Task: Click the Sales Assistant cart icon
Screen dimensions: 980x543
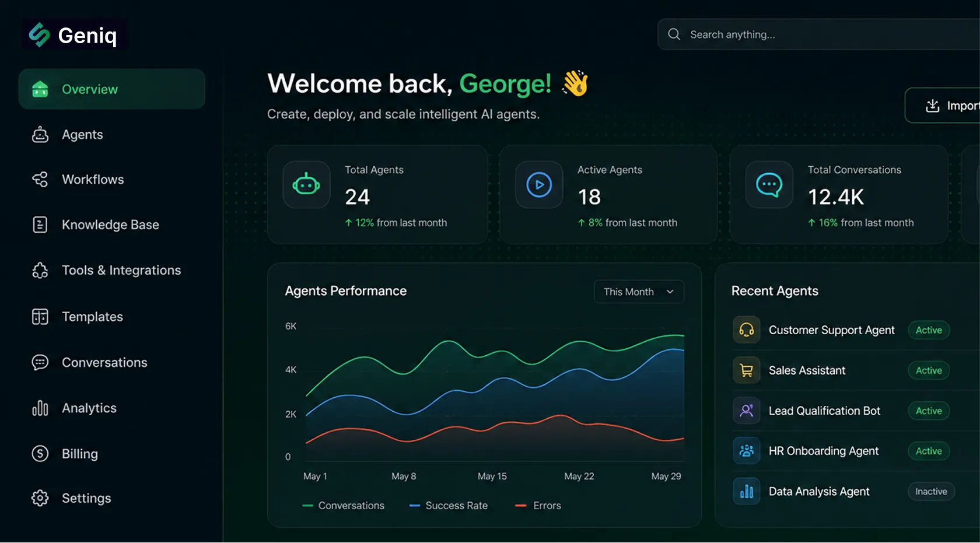Action: coord(747,370)
